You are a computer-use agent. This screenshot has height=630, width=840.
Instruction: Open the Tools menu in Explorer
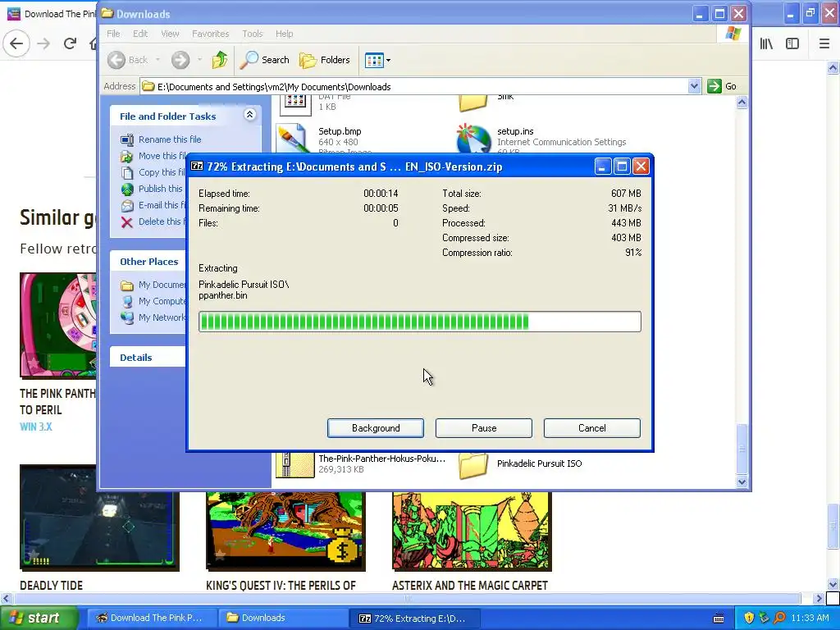(253, 34)
